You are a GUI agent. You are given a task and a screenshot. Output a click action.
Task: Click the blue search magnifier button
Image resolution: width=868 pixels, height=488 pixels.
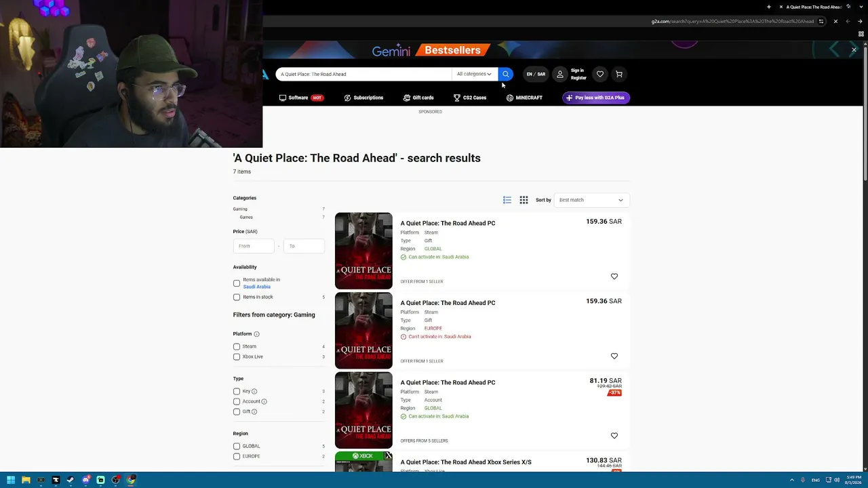click(506, 74)
